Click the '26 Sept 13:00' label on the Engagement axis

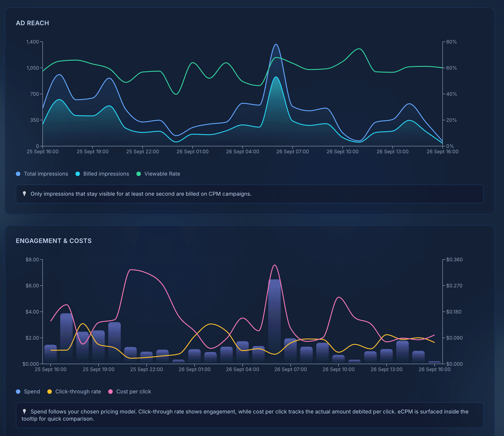point(386,369)
